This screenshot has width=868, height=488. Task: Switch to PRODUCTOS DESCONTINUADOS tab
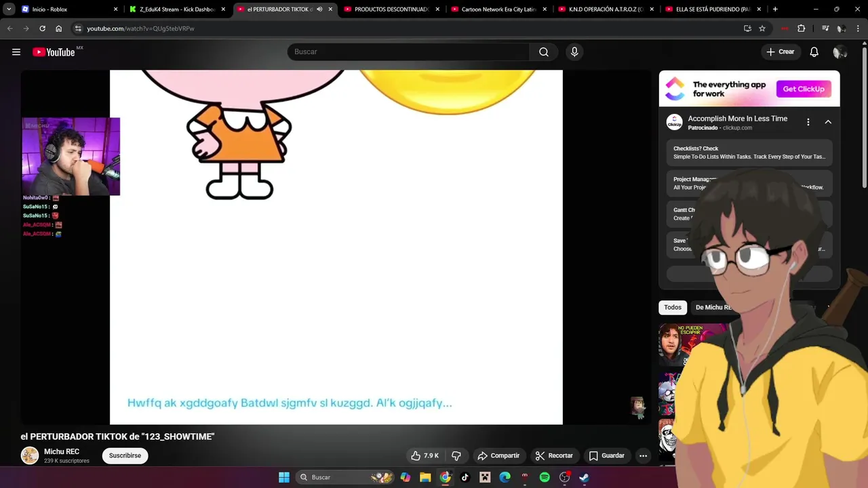391,9
